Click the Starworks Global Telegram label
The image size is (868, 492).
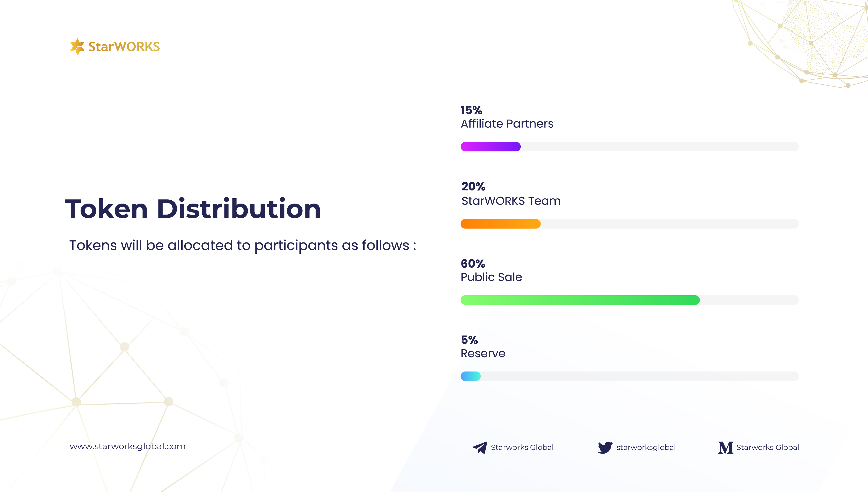pos(522,447)
